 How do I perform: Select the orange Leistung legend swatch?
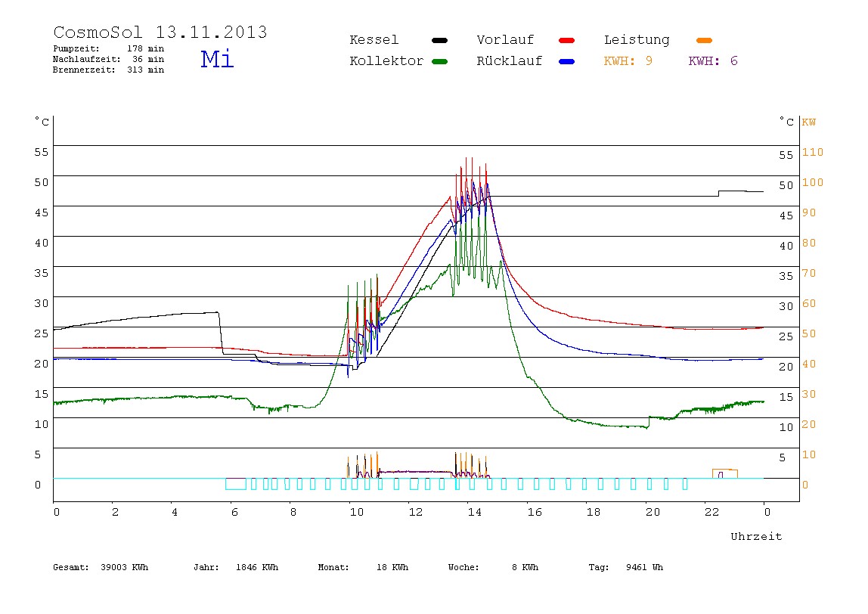coord(704,40)
